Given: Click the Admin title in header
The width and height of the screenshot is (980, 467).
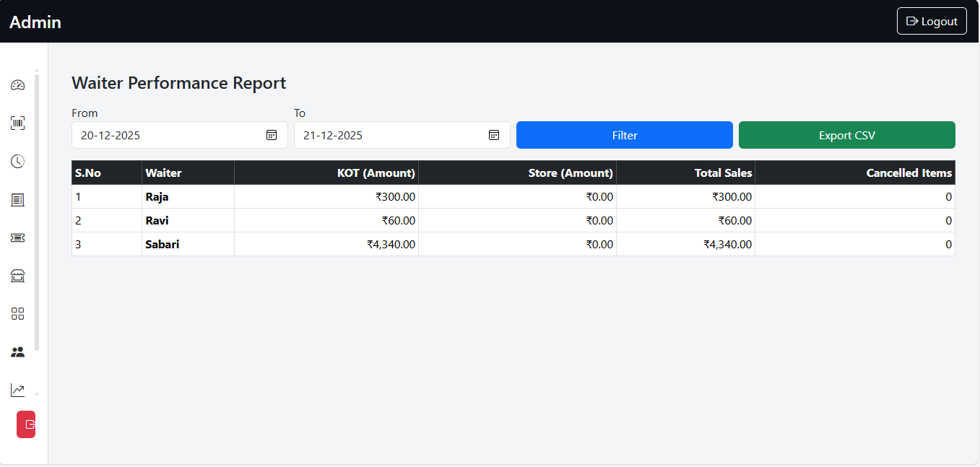Looking at the screenshot, I should pyautogui.click(x=35, y=22).
